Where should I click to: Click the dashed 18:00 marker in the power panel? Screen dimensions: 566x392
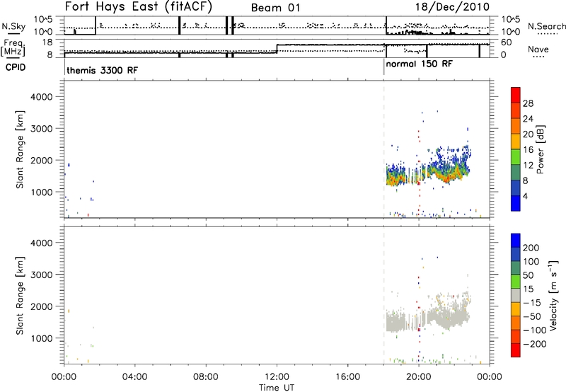coord(384,149)
